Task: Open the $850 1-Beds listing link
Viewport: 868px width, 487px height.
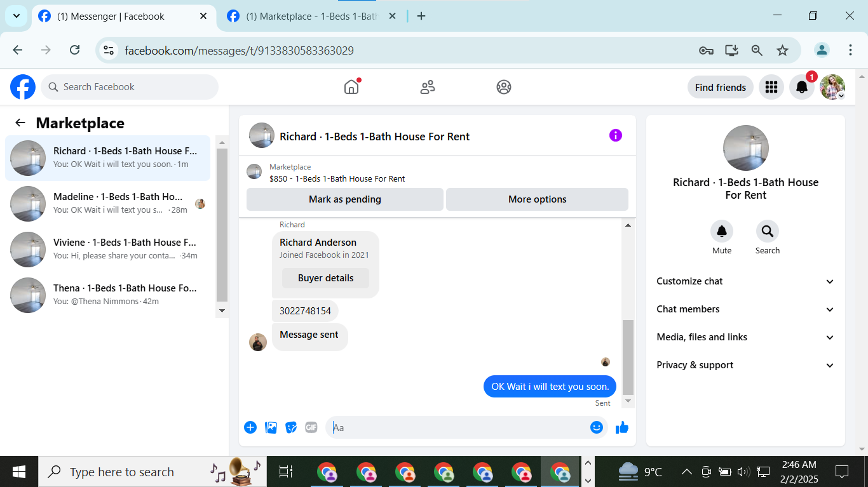Action: [337, 179]
